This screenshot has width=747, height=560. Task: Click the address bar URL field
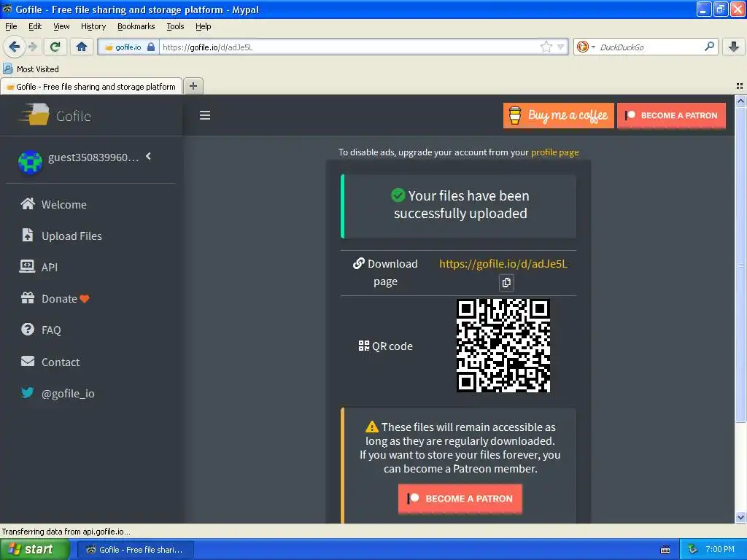349,47
